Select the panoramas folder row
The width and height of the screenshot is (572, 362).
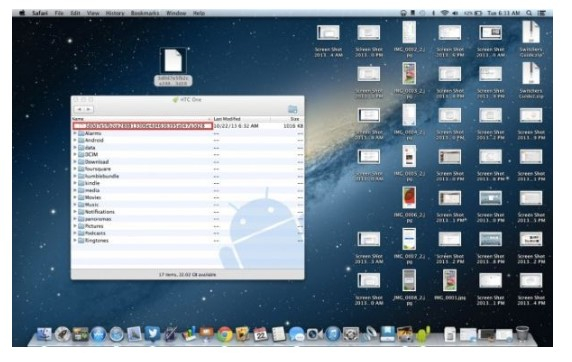[188, 219]
